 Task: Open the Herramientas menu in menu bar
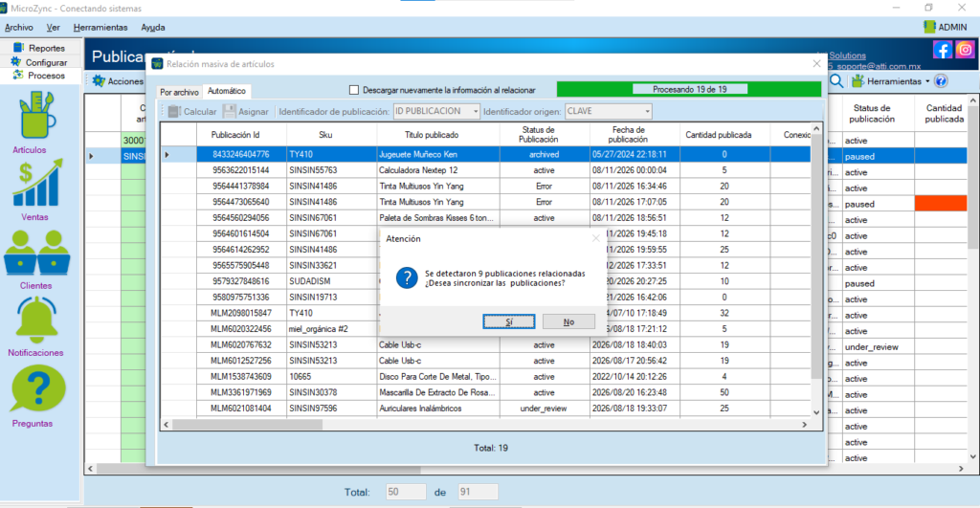click(100, 28)
